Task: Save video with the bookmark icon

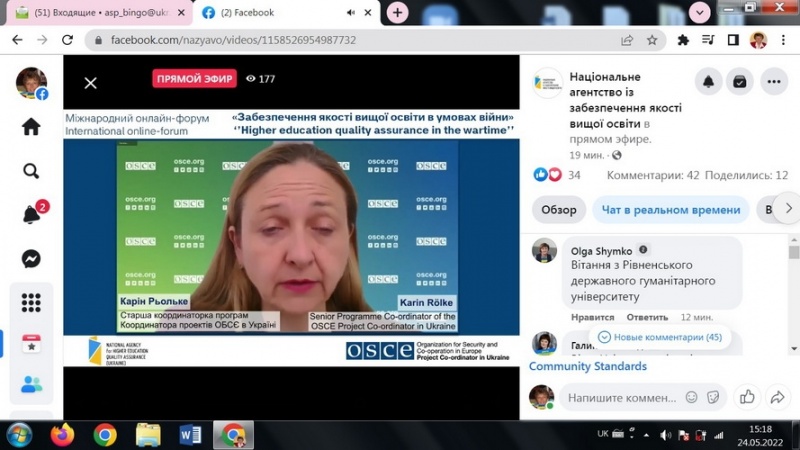Action: tap(741, 82)
